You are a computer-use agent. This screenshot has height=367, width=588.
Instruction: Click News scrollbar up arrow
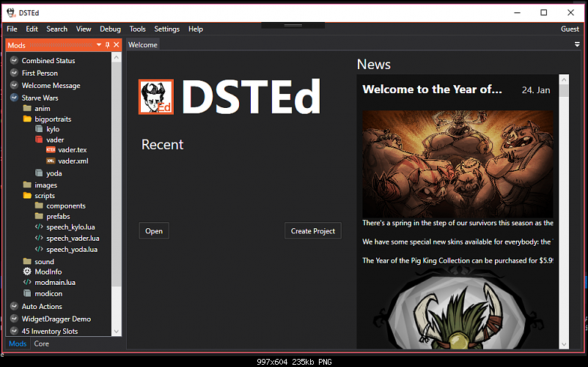(564, 79)
